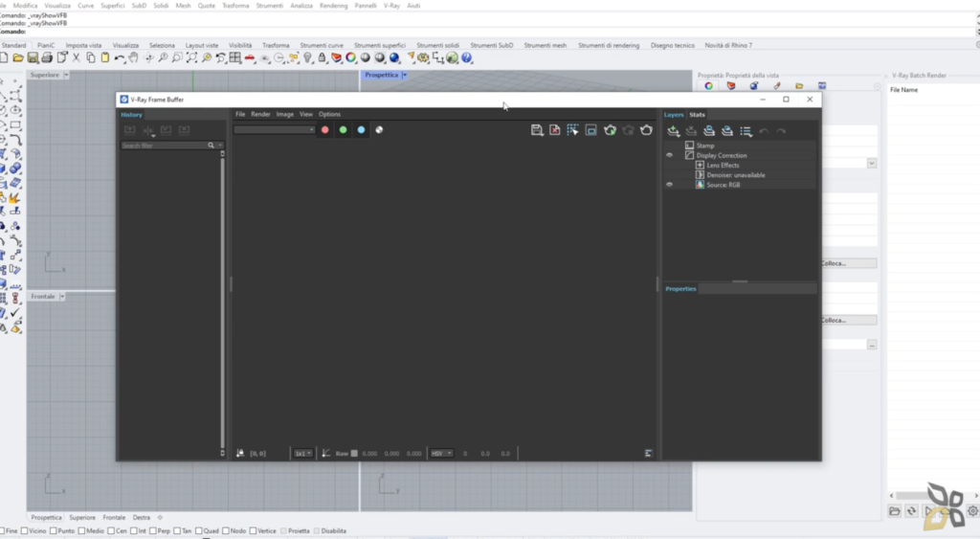The height and width of the screenshot is (539, 980).
Task: Click the Create layer icon in Layers panel
Action: (x=673, y=131)
